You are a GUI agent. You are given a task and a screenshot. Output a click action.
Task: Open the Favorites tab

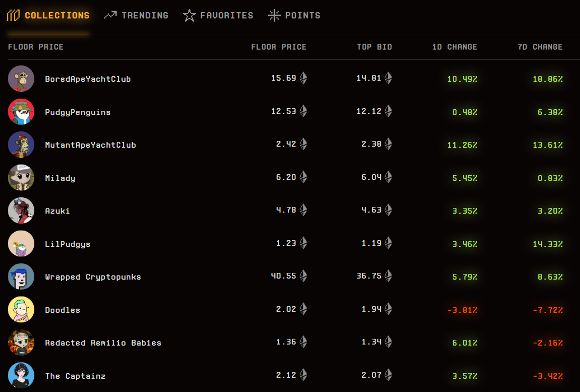[x=218, y=15]
